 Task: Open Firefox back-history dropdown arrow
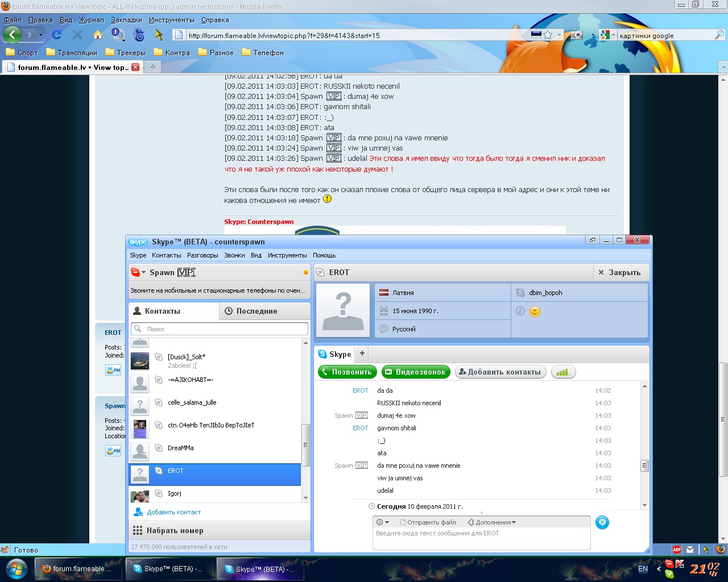(x=40, y=35)
